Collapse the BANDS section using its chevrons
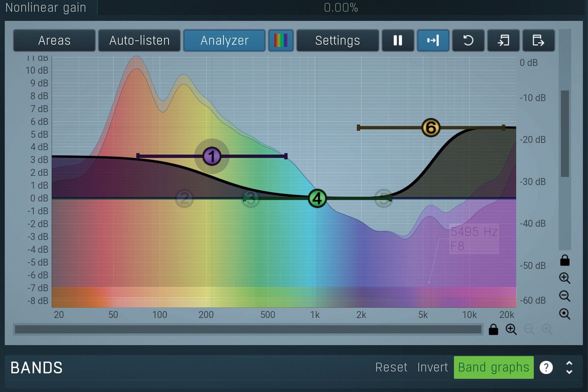The image size is (588, 392). (x=569, y=367)
